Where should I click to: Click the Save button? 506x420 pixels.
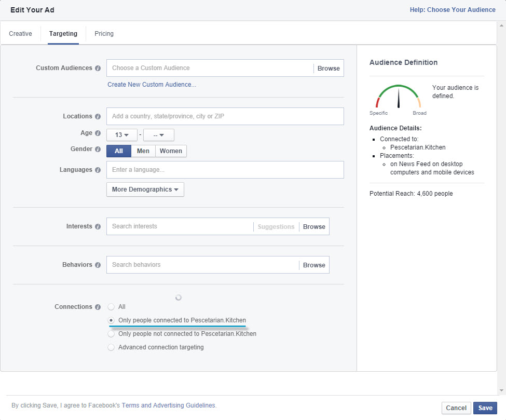click(485, 408)
